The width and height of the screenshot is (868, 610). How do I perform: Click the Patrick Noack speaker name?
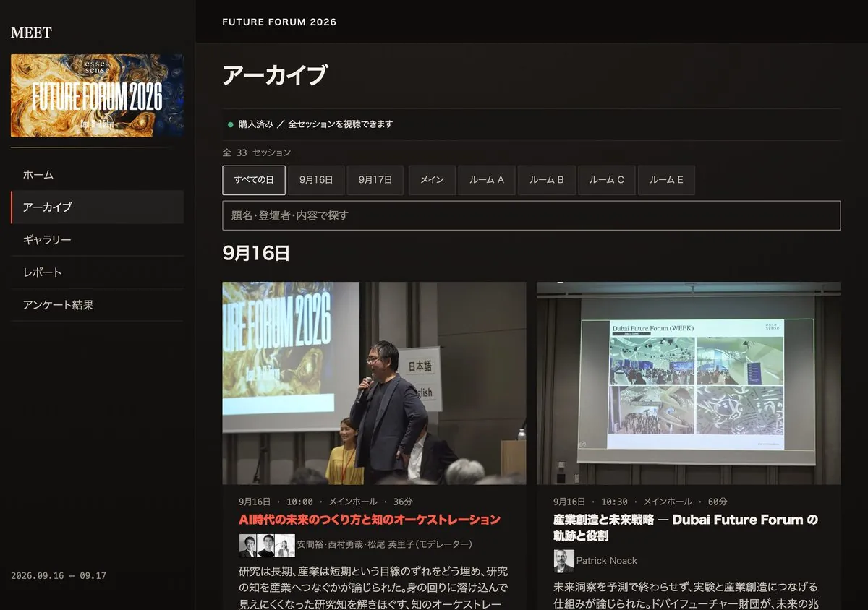607,561
